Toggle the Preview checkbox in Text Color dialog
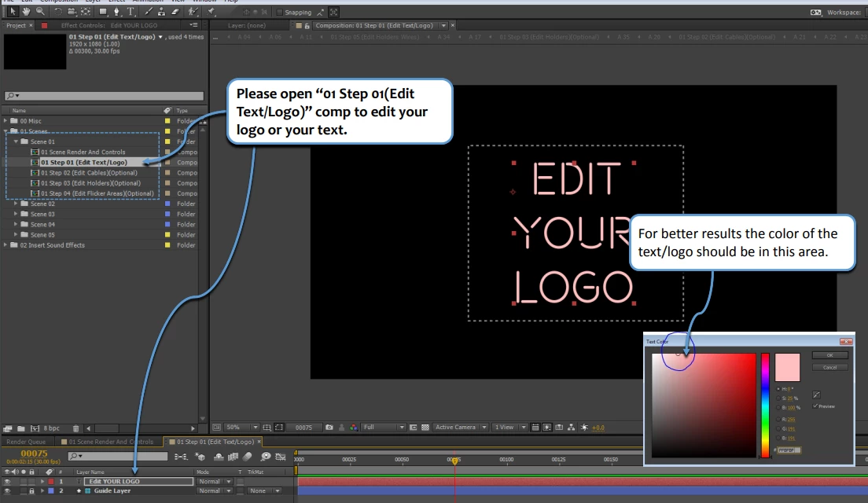This screenshot has width=868, height=503. tap(815, 406)
